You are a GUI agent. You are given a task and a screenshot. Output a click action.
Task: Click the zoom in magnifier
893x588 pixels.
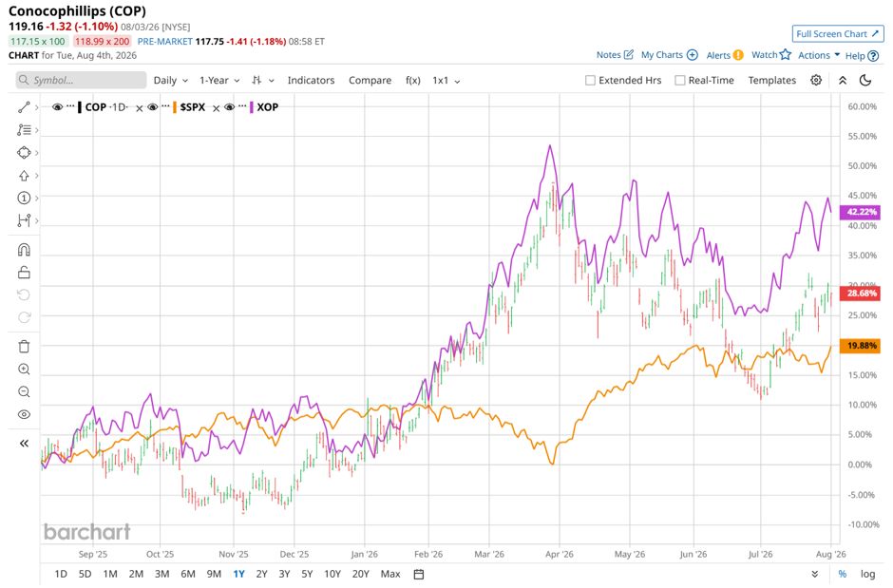pos(24,369)
